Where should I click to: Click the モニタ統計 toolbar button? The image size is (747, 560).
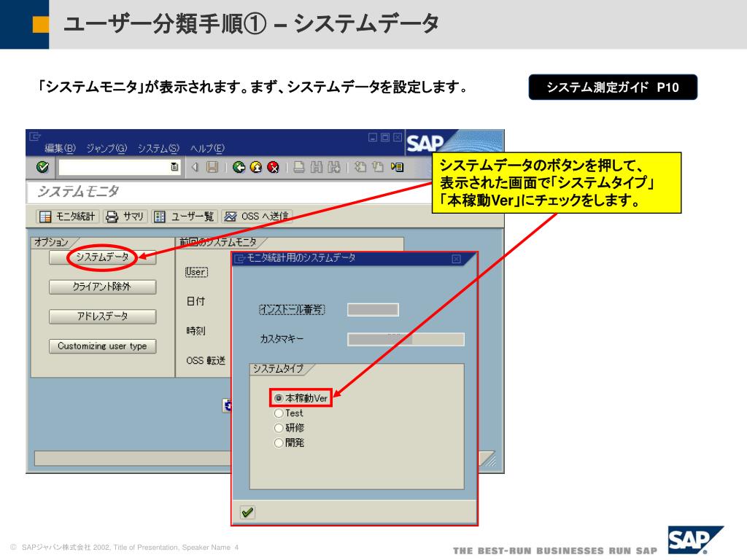pos(67,217)
